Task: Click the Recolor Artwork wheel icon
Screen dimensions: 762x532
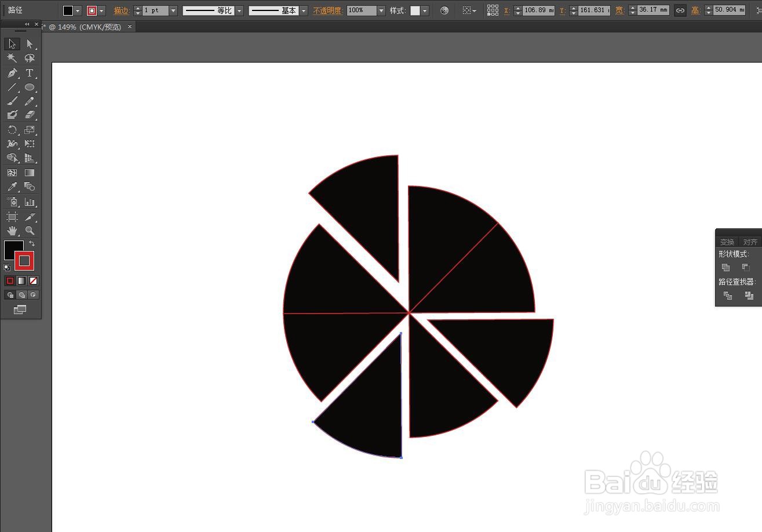Action: [x=444, y=10]
